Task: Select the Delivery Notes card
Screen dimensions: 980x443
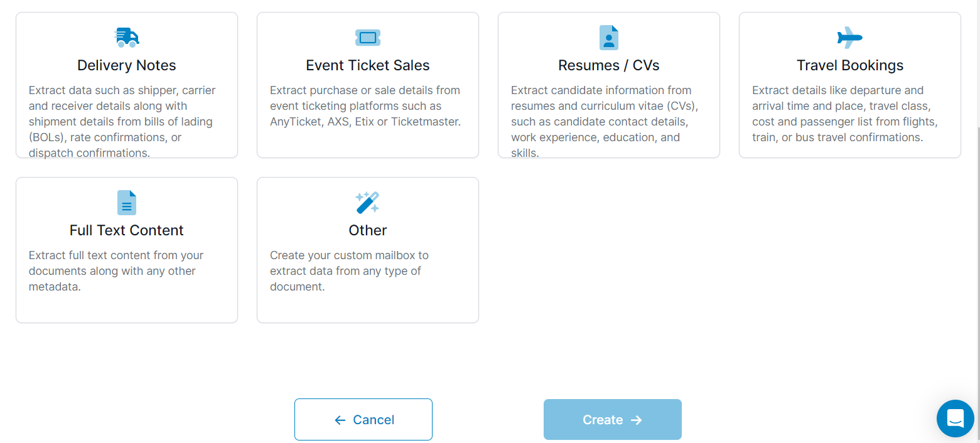Action: [126, 85]
